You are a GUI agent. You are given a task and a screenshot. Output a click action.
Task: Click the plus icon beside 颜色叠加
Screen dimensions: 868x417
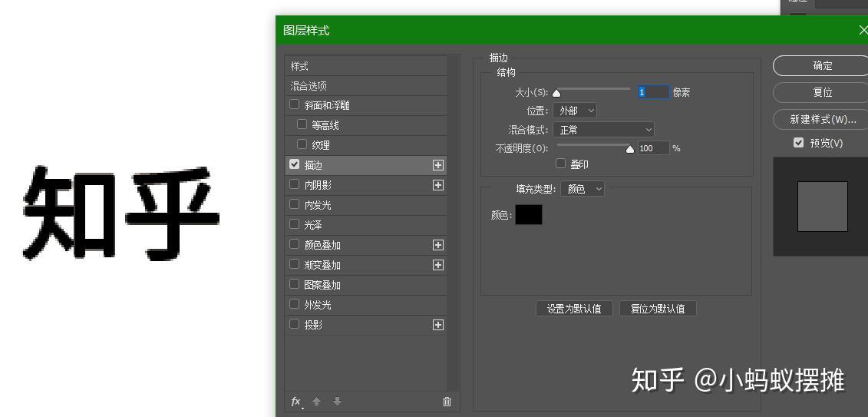[438, 245]
